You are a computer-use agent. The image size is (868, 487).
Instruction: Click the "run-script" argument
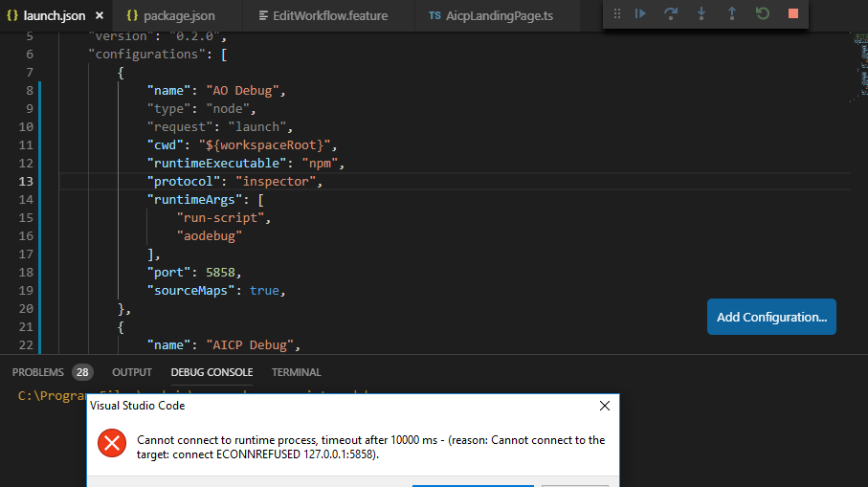click(x=220, y=218)
